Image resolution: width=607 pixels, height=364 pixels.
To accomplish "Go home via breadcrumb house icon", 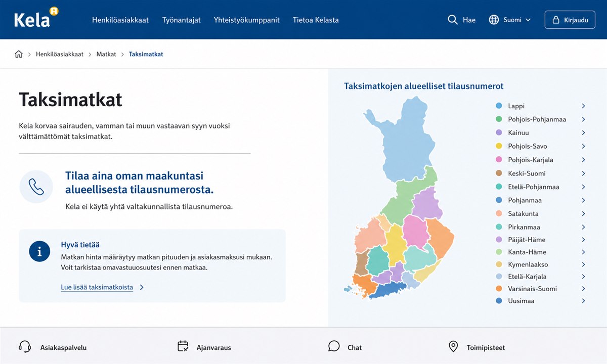I will click(19, 54).
